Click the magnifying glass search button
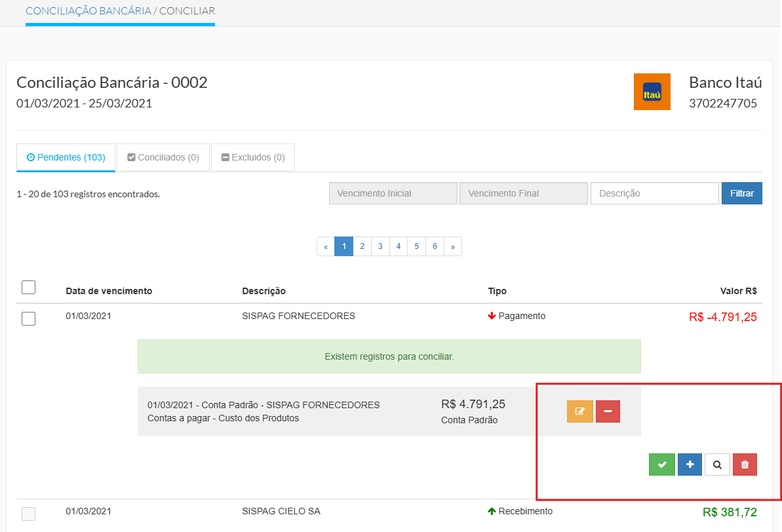Viewport: 782px width, 532px height. pyautogui.click(x=717, y=465)
